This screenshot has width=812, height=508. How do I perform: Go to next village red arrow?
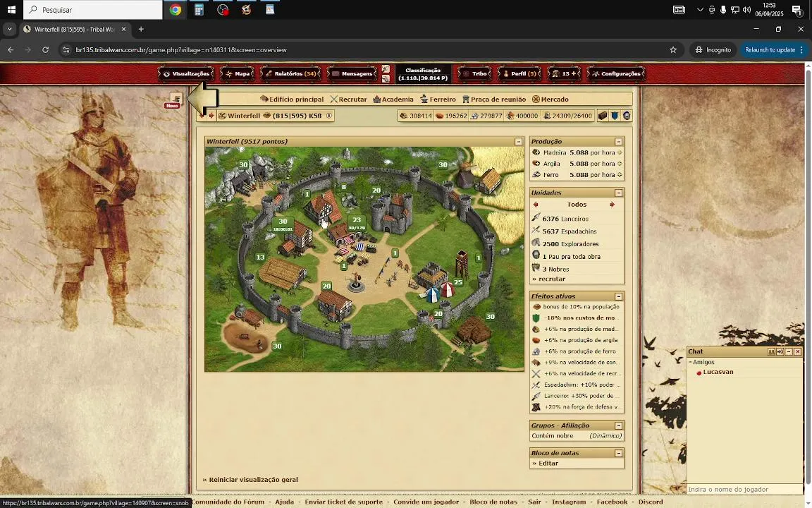[211, 116]
